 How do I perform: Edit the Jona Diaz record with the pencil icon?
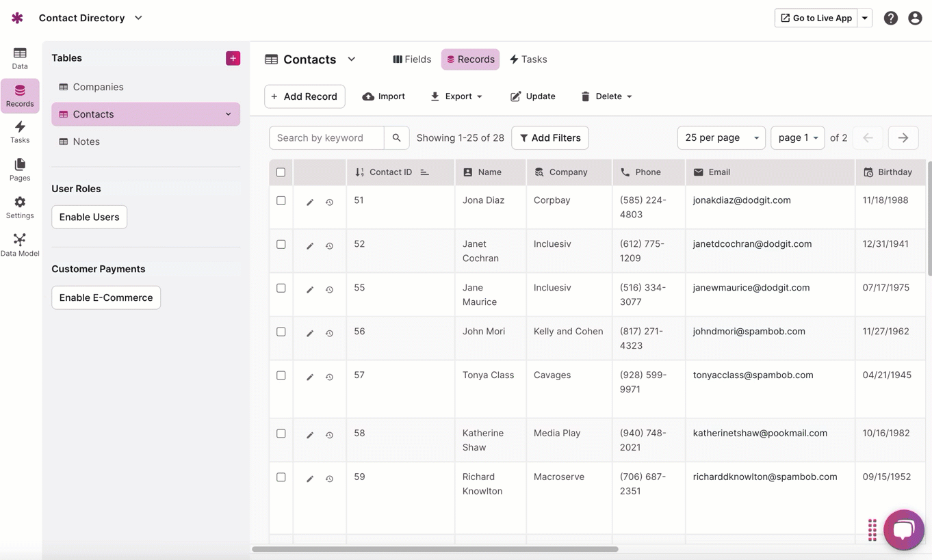[x=310, y=202]
